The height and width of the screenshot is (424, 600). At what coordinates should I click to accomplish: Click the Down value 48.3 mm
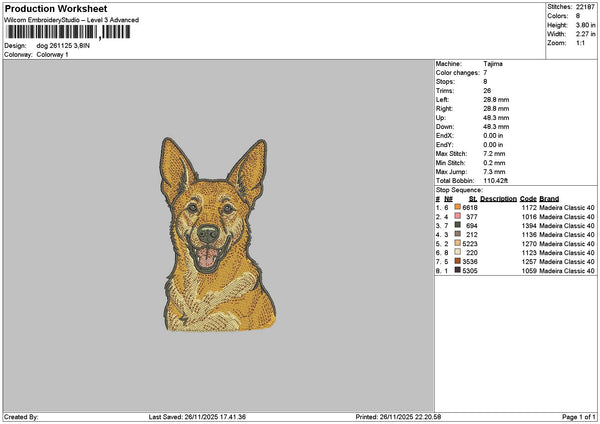pos(496,127)
